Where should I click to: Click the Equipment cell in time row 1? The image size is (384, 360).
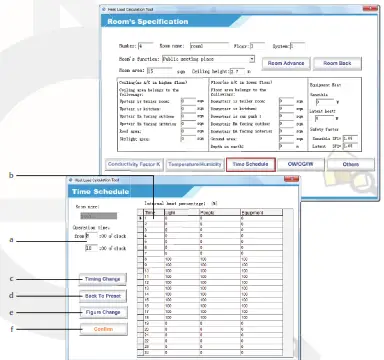coord(262,218)
